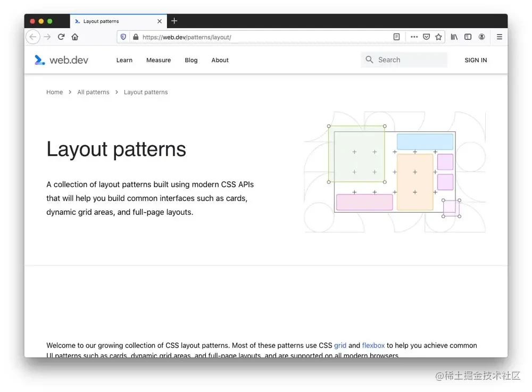Toggle reader view icon in address bar
The image size is (532, 392).
(x=396, y=37)
